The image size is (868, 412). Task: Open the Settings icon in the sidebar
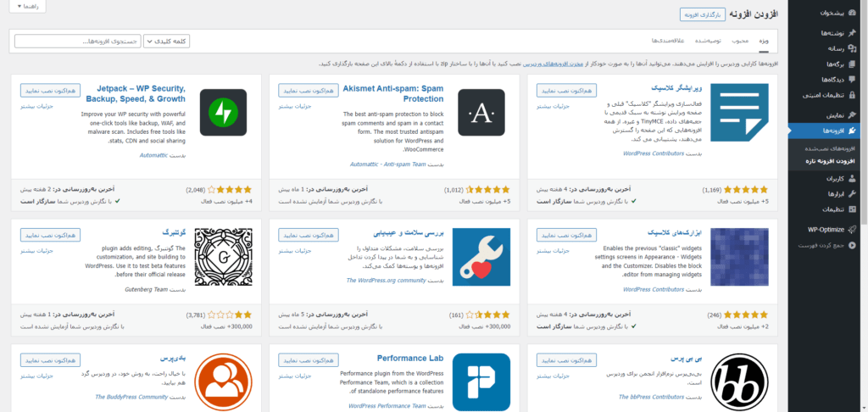pos(851,209)
